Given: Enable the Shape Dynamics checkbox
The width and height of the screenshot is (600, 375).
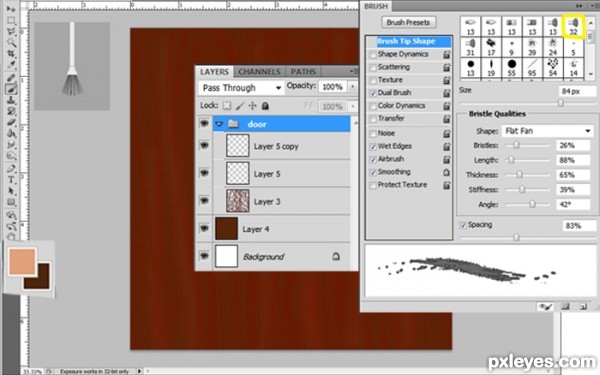Looking at the screenshot, I should click(373, 55).
